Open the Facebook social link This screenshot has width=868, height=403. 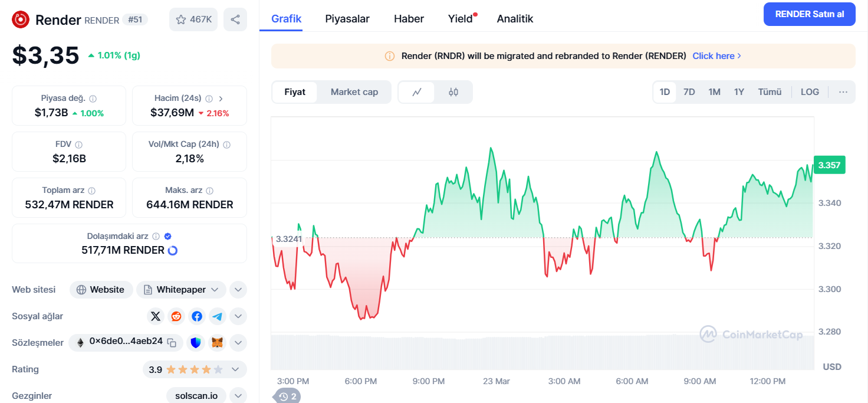(x=197, y=316)
